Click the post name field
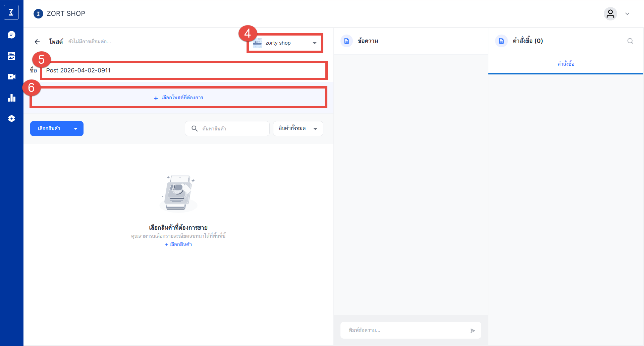This screenshot has width=644, height=346. [183, 70]
